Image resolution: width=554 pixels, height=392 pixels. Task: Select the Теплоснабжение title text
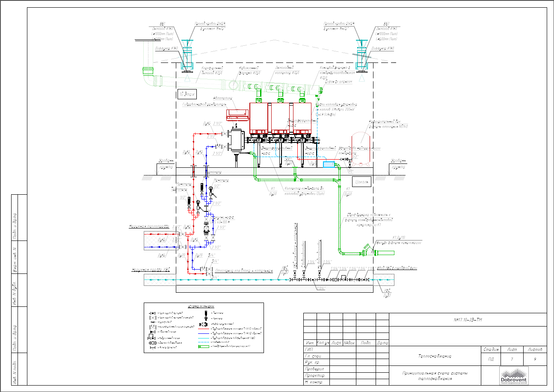[x=434, y=356]
